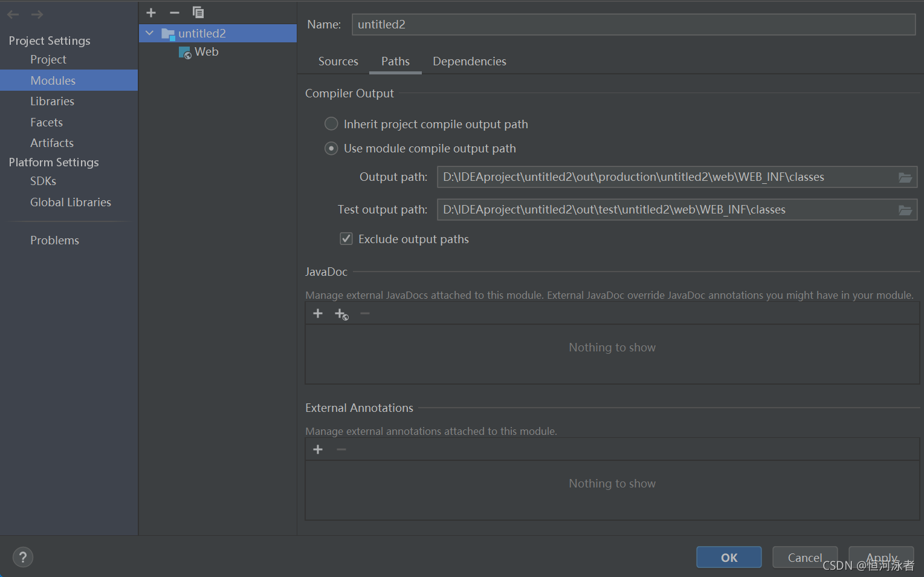The height and width of the screenshot is (577, 924).
Task: Select the untitled2 module in the tree
Action: coord(218,33)
